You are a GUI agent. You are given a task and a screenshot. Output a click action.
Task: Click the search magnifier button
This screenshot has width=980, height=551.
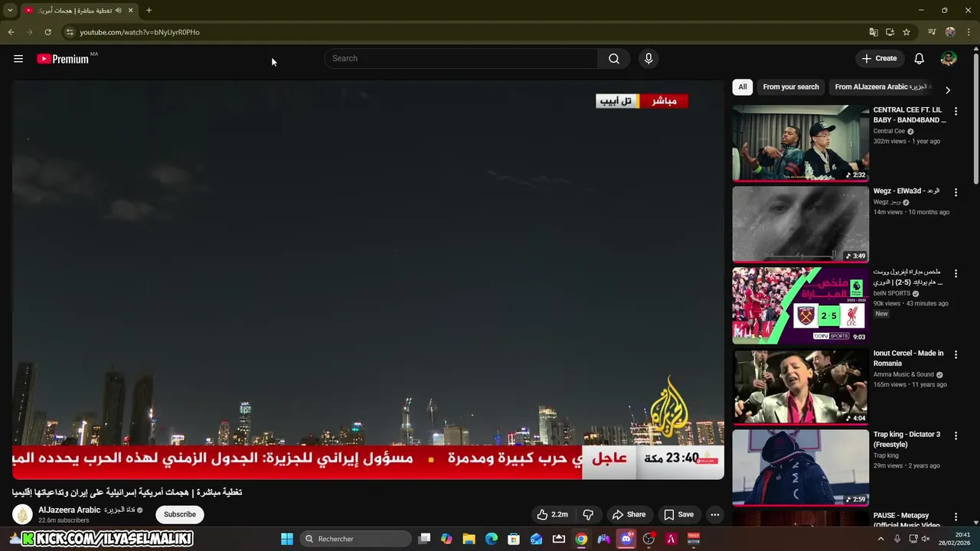pos(614,59)
